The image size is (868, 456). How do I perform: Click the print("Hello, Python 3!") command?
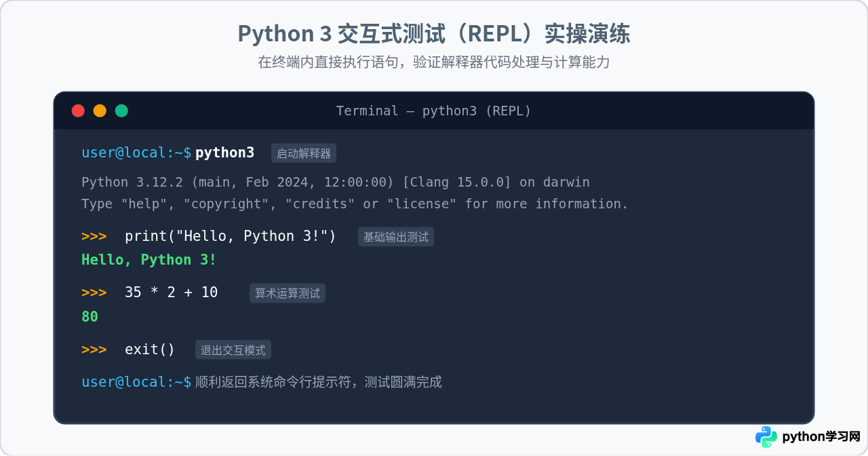pos(231,236)
